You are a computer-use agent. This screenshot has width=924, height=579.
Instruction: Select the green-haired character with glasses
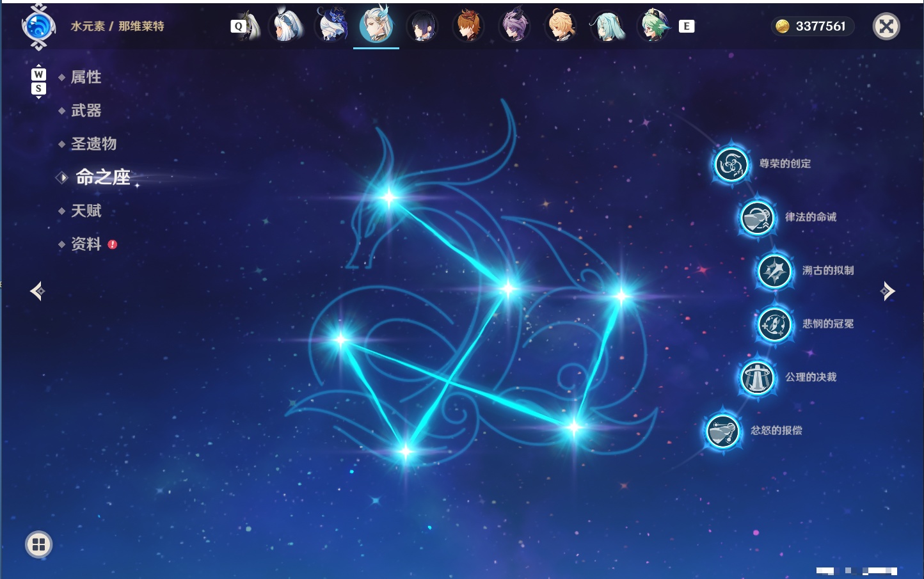653,26
